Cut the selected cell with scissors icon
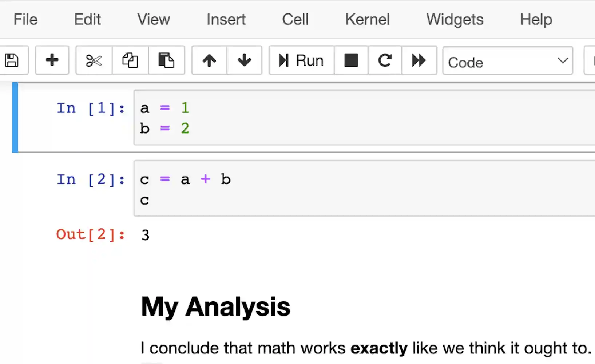 [x=93, y=60]
